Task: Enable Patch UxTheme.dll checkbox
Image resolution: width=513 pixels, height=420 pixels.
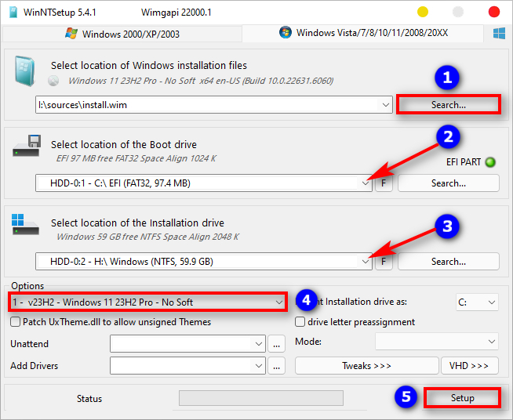Action: point(16,322)
